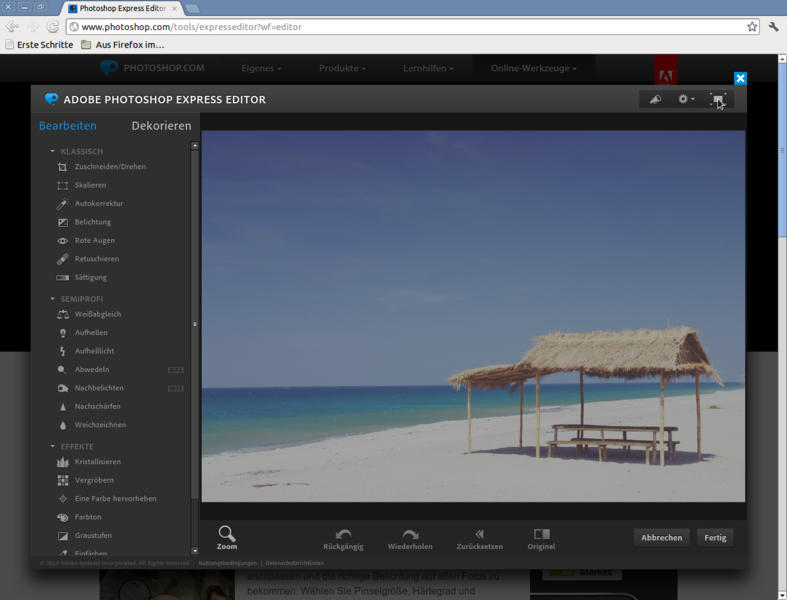Open the Erste Schritte bookmark
787x600 pixels.
(39, 45)
